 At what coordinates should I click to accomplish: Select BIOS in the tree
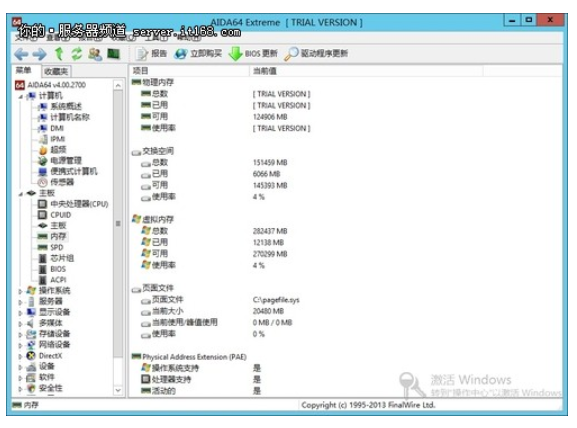click(x=52, y=269)
